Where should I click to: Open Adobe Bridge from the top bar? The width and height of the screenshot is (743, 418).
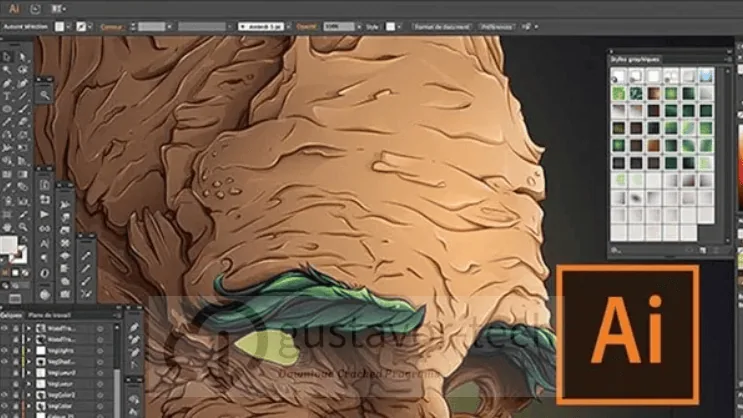pos(35,9)
